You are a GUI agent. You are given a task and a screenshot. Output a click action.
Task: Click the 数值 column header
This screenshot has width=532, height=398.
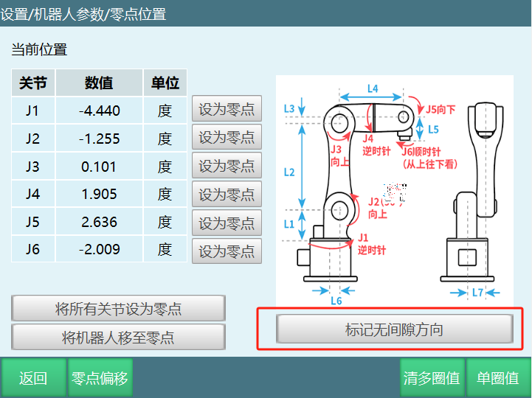[99, 83]
